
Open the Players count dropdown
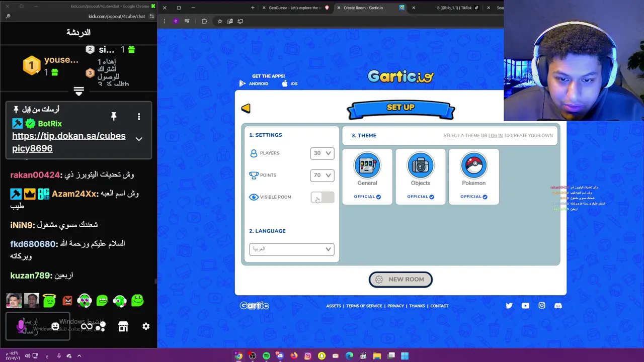coord(322,153)
